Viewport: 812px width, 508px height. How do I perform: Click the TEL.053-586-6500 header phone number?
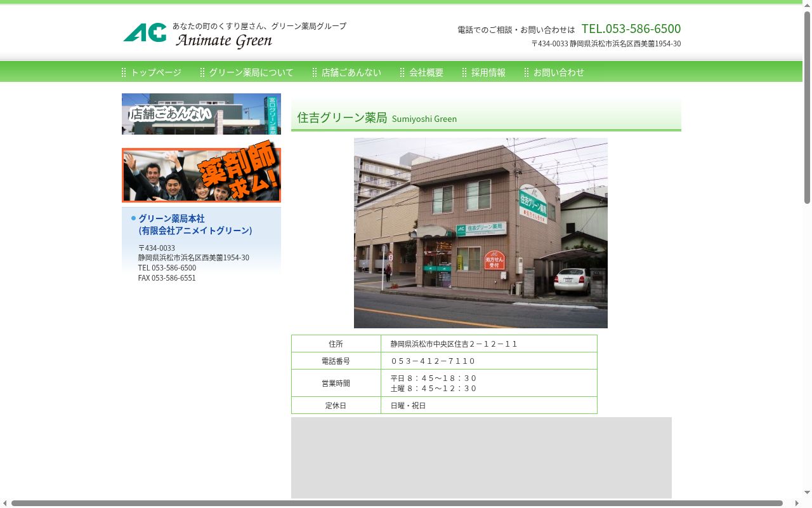point(631,29)
